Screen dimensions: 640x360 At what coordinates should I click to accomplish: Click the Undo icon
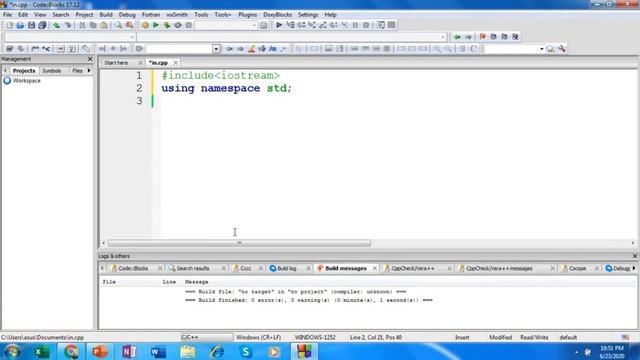pos(56,25)
